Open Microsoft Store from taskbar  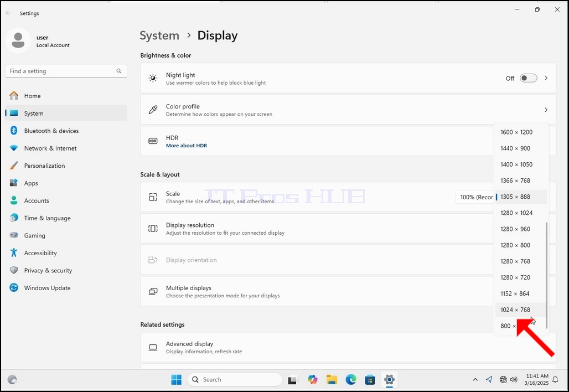pos(370,380)
